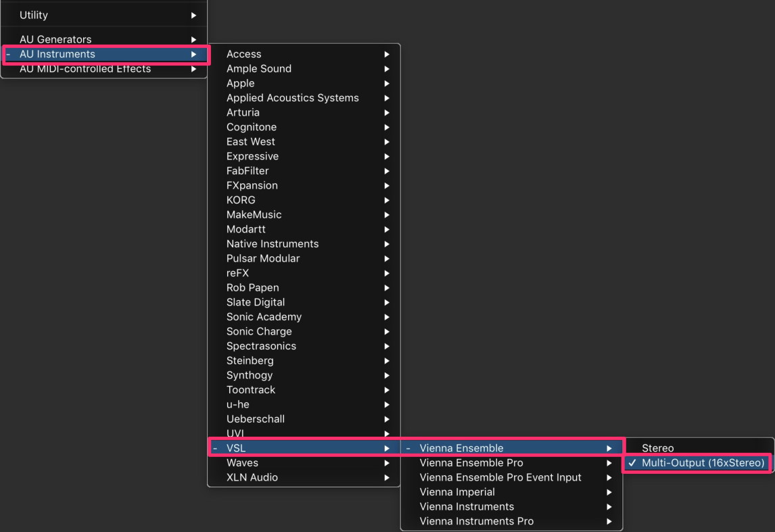
Task: Click the arrow beside Arturia
Action: pos(387,113)
